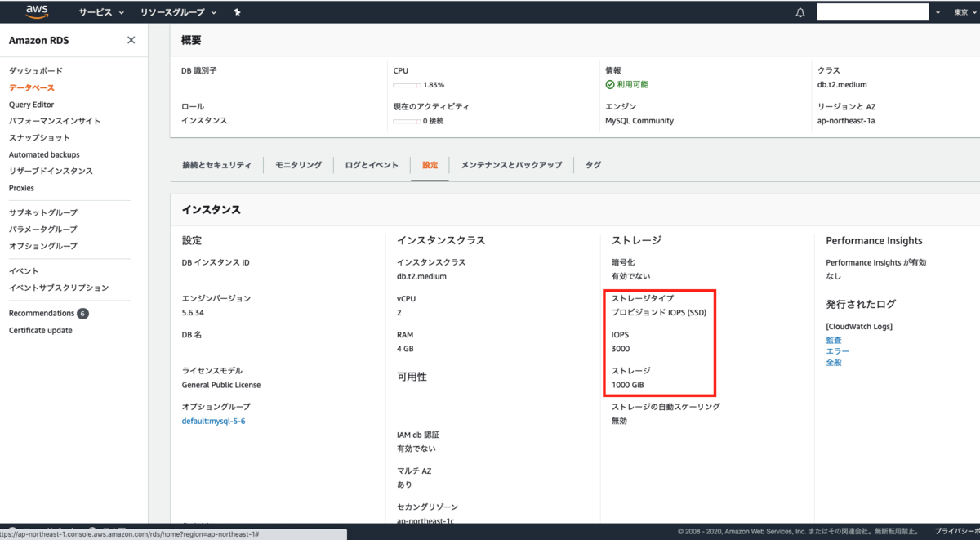Open Proxies in the sidebar
This screenshot has height=540, width=980.
(21, 188)
